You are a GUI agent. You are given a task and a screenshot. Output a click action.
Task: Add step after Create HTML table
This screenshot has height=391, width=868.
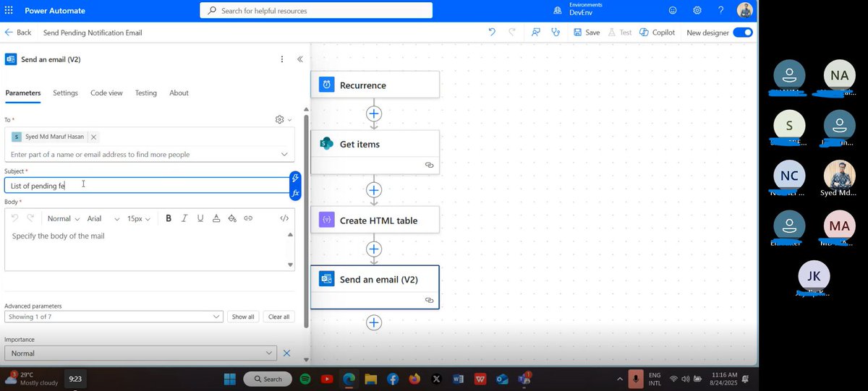point(374,249)
